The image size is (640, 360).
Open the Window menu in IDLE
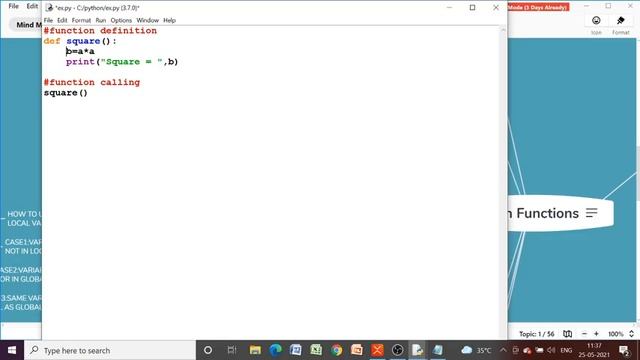coord(147,20)
